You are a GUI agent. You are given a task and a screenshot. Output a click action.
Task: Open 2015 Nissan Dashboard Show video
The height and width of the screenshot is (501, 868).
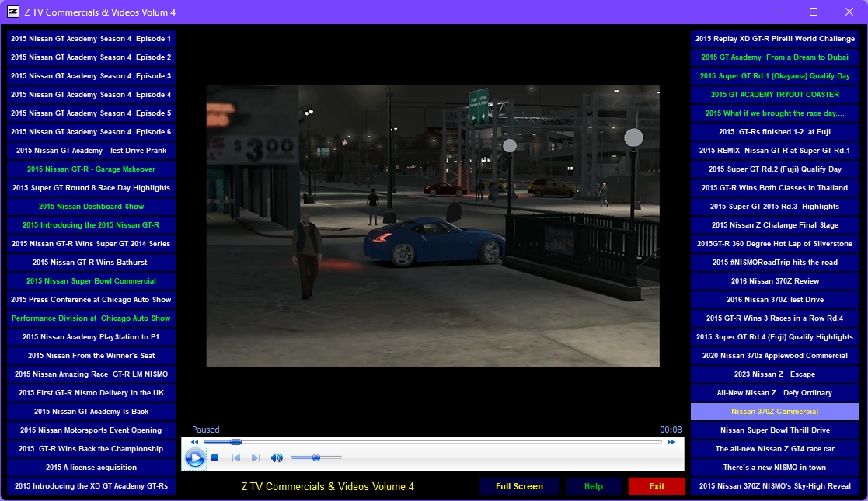click(92, 207)
